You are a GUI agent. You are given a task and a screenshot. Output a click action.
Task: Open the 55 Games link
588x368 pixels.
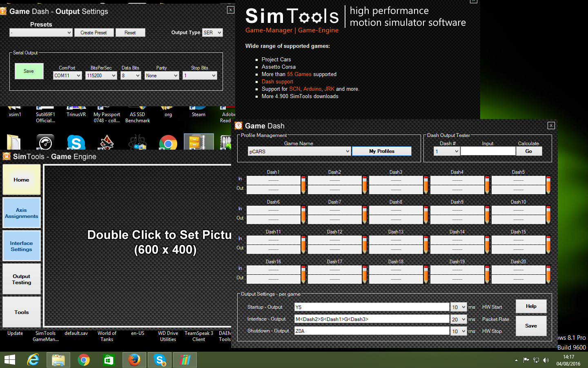pyautogui.click(x=299, y=74)
